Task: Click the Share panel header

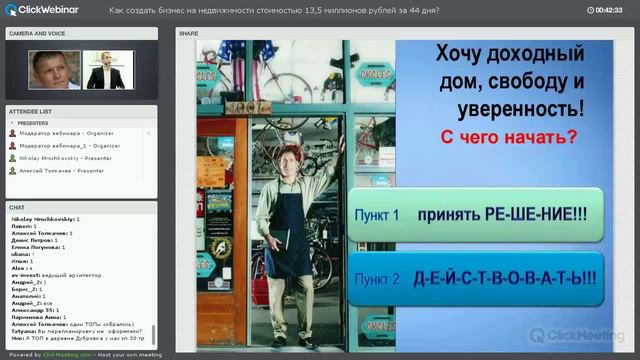Action: [x=404, y=33]
